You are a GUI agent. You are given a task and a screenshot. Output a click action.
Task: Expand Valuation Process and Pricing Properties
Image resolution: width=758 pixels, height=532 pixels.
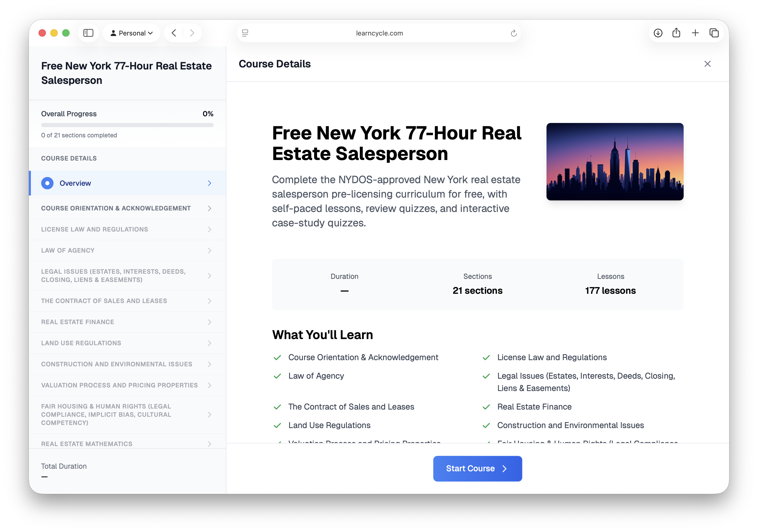(x=127, y=385)
